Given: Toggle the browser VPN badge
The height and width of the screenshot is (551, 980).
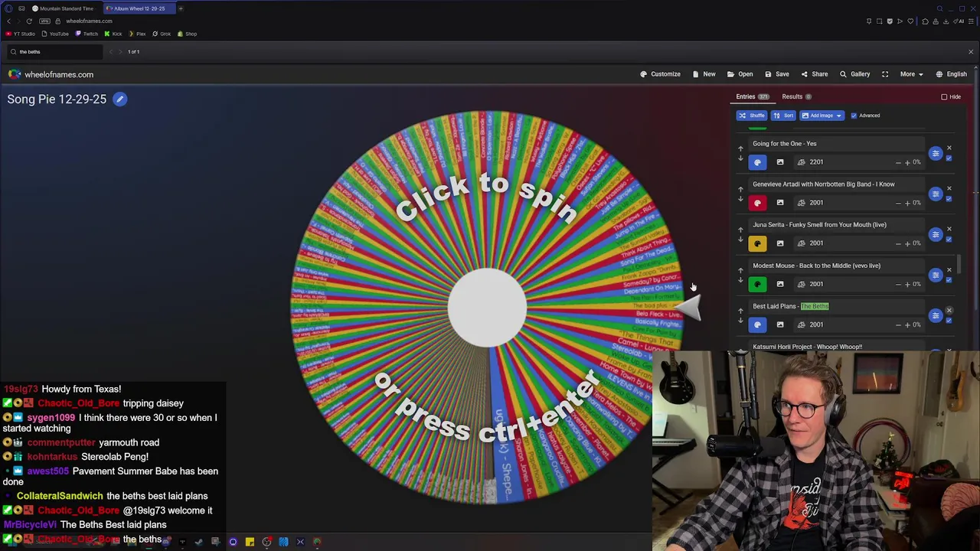Looking at the screenshot, I should [45, 21].
